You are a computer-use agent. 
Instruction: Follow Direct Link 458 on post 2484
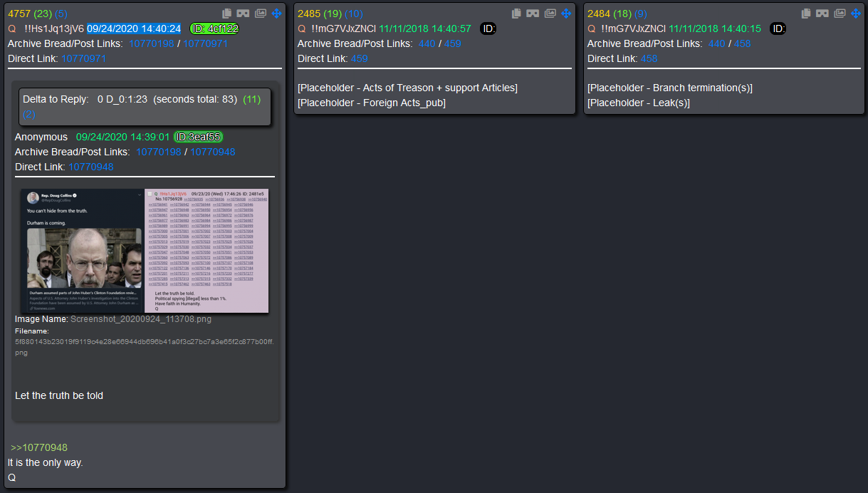[x=649, y=58]
